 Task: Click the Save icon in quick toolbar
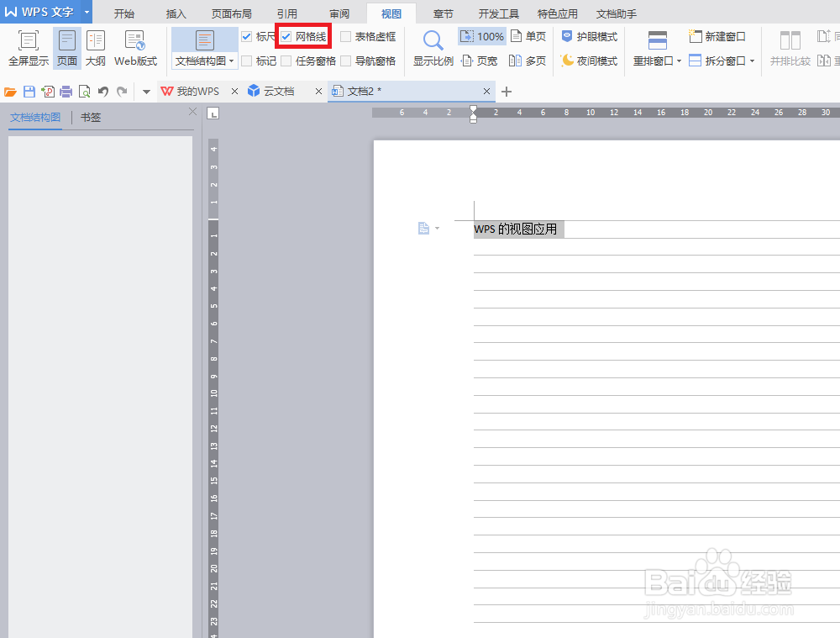pos(29,92)
